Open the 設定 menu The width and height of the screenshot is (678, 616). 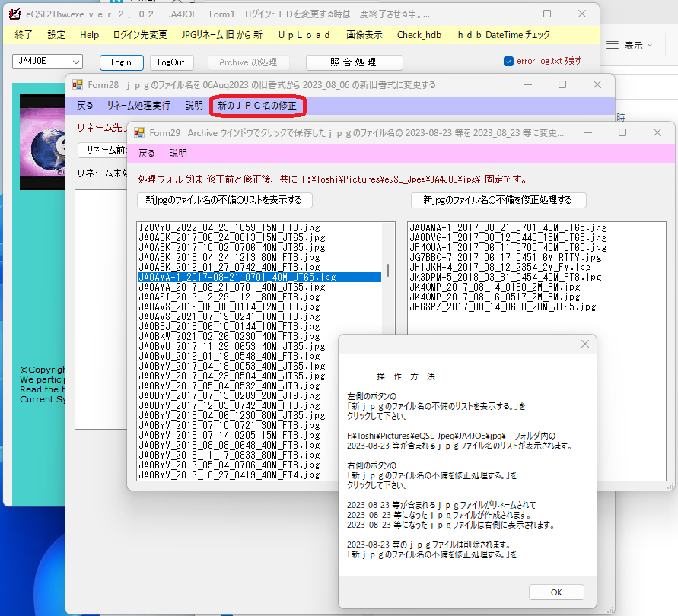(56, 34)
